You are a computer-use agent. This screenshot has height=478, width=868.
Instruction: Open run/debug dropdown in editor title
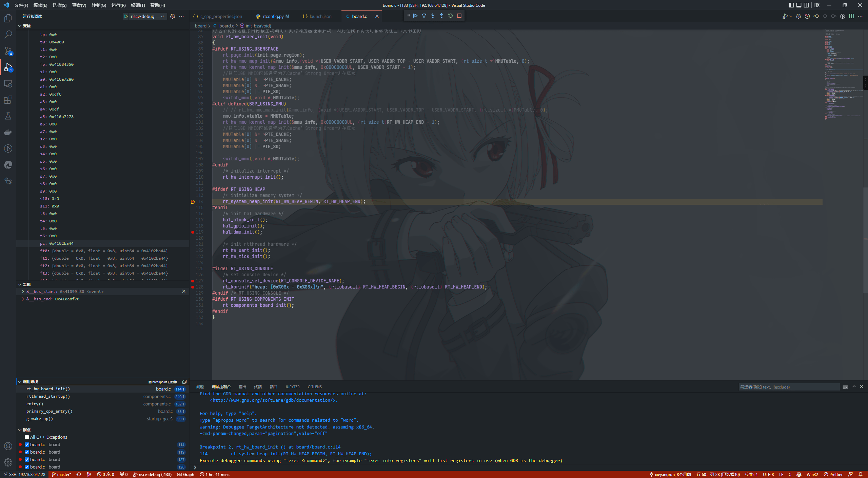(791, 16)
